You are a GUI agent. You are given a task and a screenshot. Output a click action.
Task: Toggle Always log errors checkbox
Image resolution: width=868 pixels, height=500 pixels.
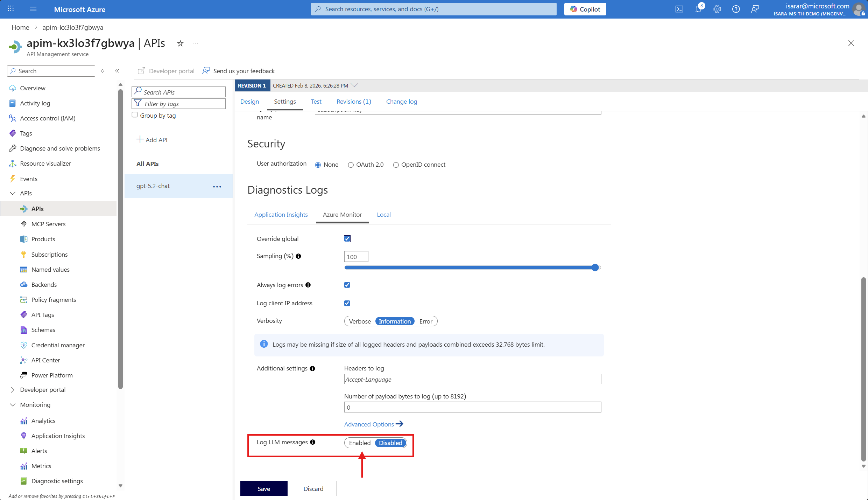347,285
